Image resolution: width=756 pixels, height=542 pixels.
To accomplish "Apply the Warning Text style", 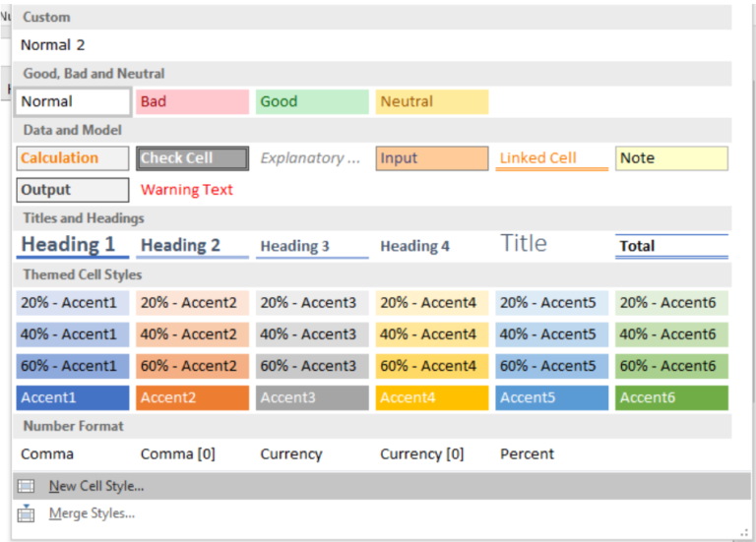I will [187, 190].
